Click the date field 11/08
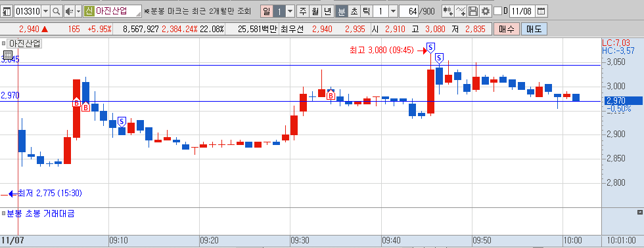Screen dimensions: 644x248 (522, 11)
